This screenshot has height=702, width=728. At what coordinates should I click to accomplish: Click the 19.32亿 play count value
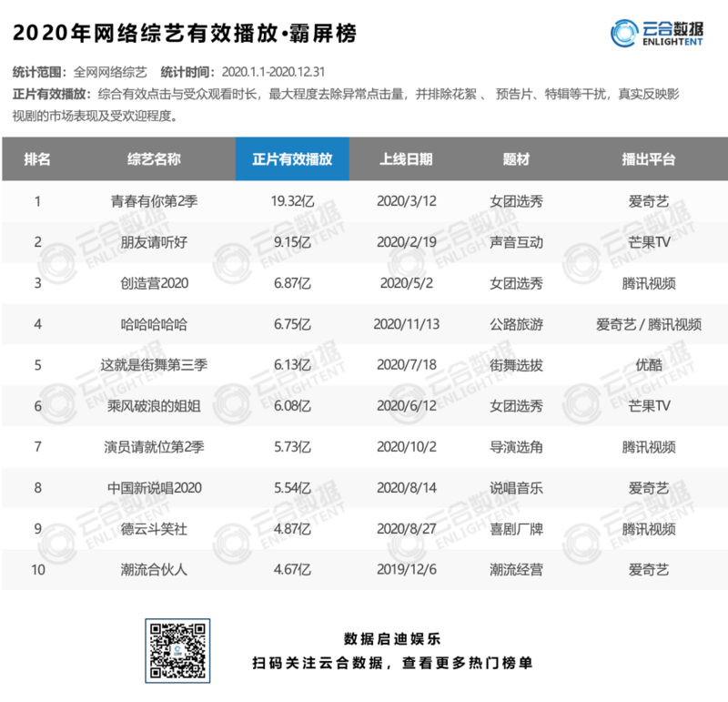coord(292,201)
